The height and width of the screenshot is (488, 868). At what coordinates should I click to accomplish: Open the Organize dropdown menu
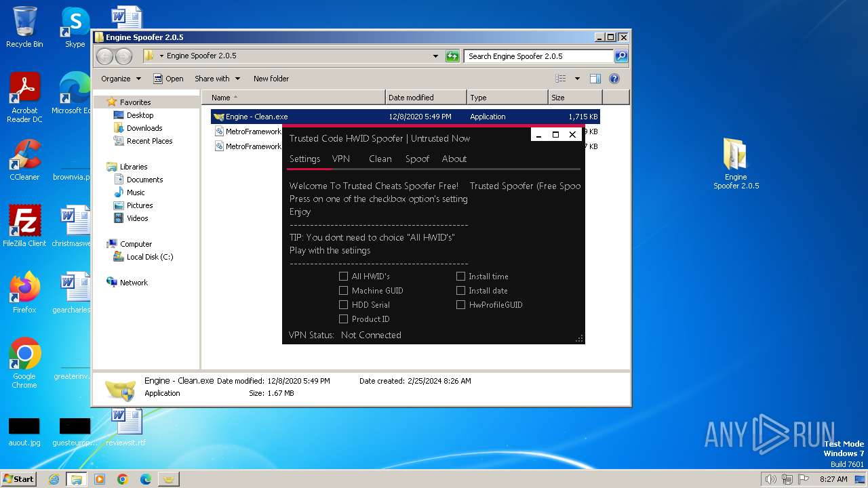tap(121, 79)
